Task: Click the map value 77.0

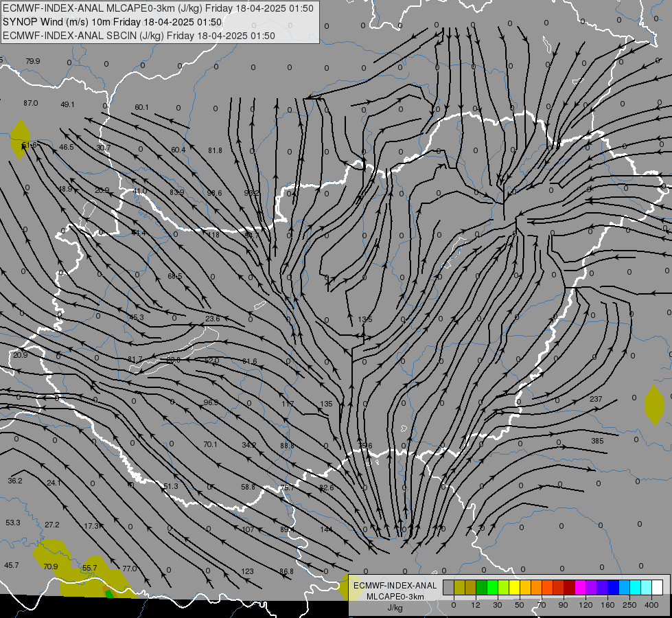Action: [x=130, y=569]
